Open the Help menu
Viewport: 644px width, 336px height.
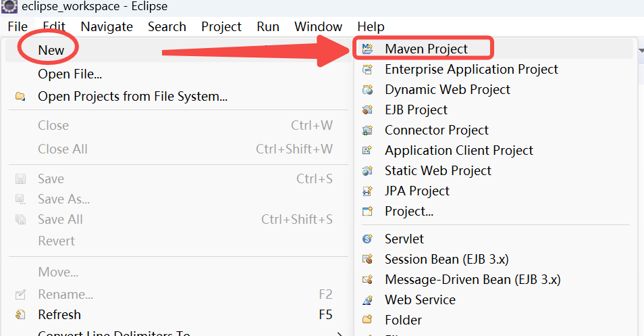tap(371, 27)
